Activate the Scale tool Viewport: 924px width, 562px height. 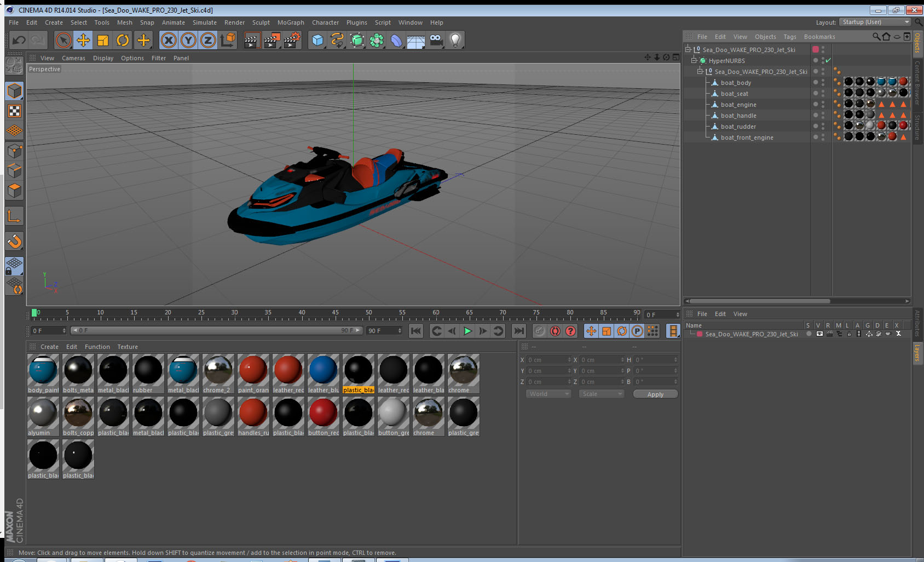[103, 40]
